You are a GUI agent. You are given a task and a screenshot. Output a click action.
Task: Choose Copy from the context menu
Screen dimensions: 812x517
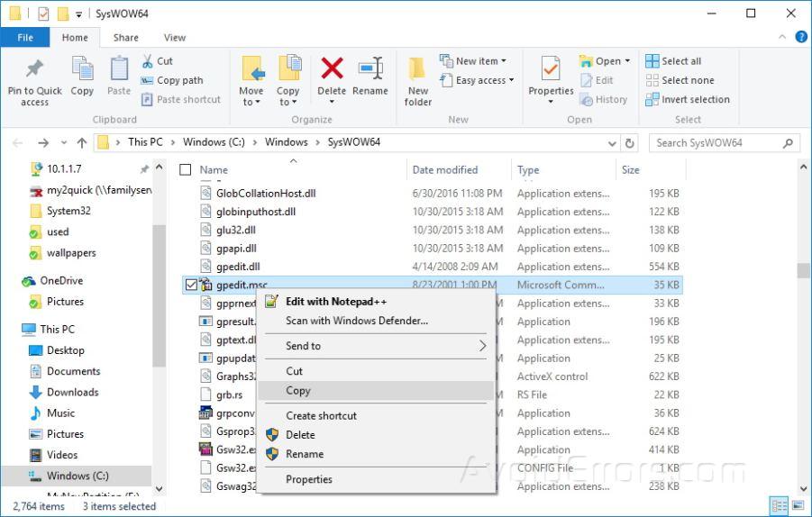[298, 391]
